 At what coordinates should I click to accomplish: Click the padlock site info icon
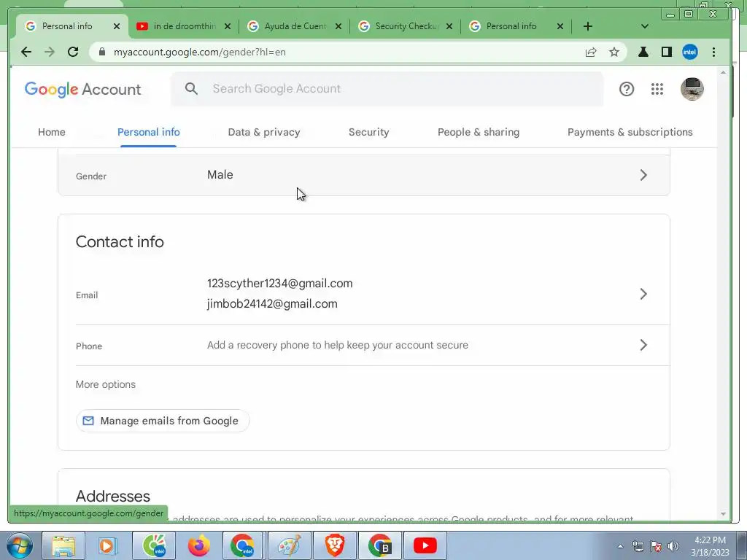[x=102, y=52]
